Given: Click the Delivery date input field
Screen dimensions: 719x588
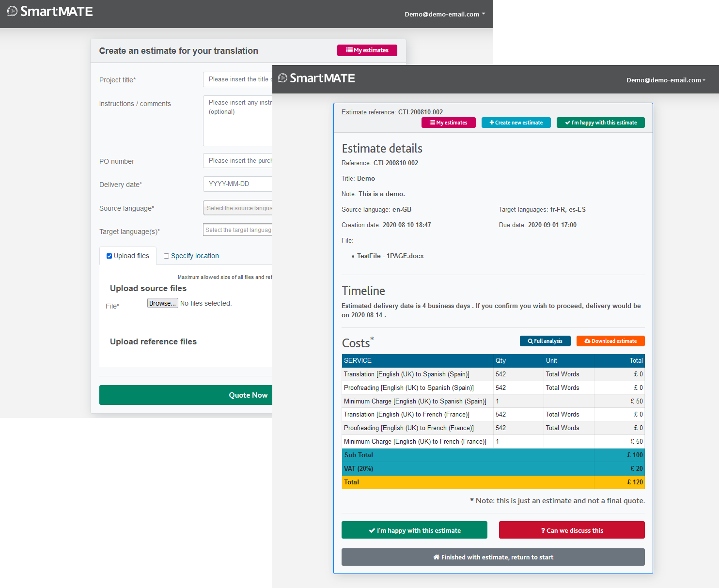Looking at the screenshot, I should (x=238, y=184).
